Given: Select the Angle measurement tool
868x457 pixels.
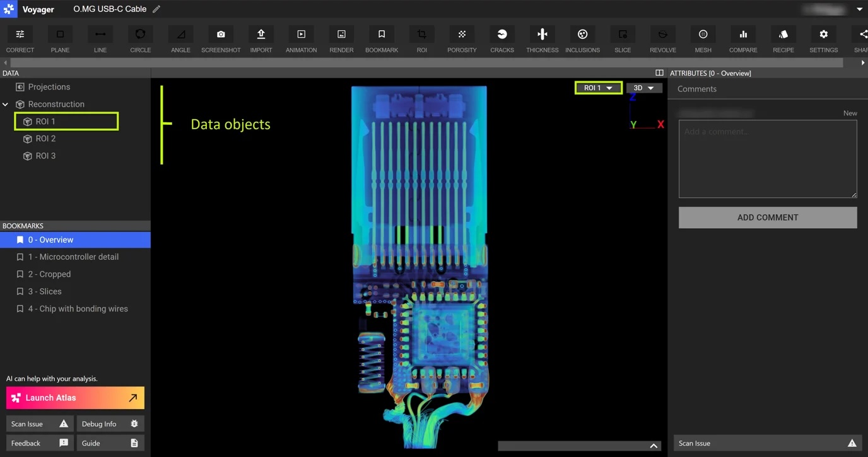Looking at the screenshot, I should click(x=180, y=40).
